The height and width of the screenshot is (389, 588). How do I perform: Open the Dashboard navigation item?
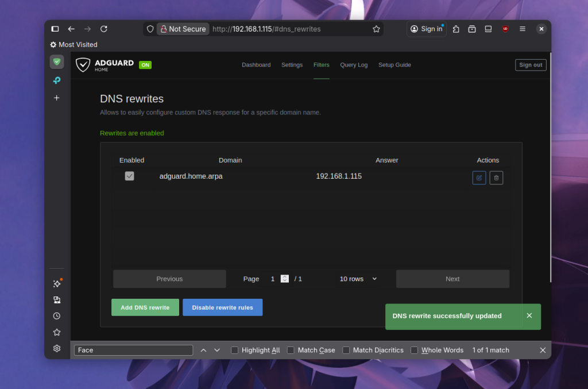click(x=256, y=65)
